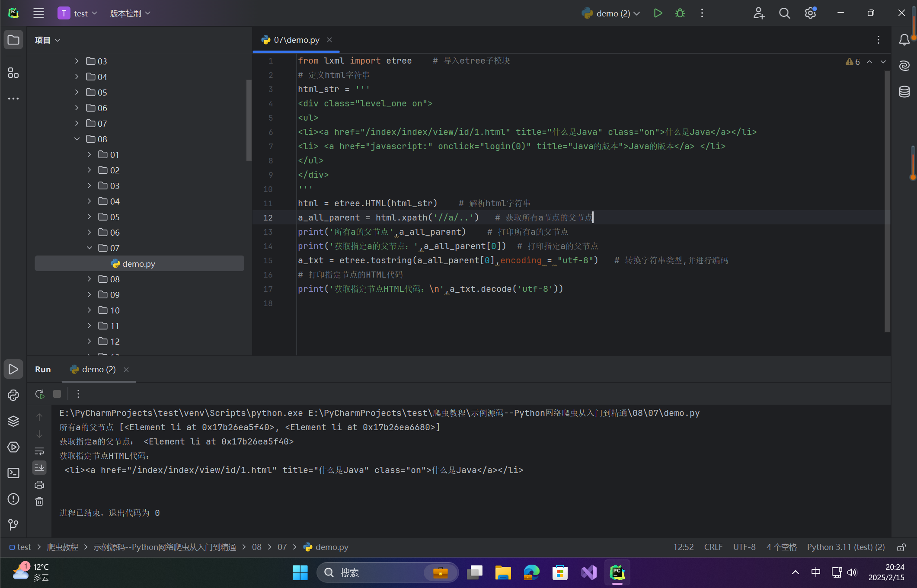
Task: Click the Python 3.11 (test) interpreter selector
Action: pos(846,547)
